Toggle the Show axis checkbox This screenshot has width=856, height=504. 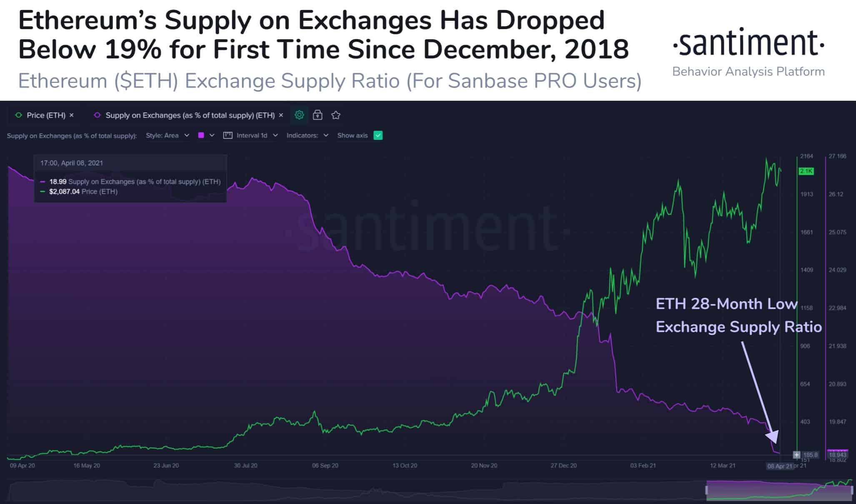tap(378, 135)
